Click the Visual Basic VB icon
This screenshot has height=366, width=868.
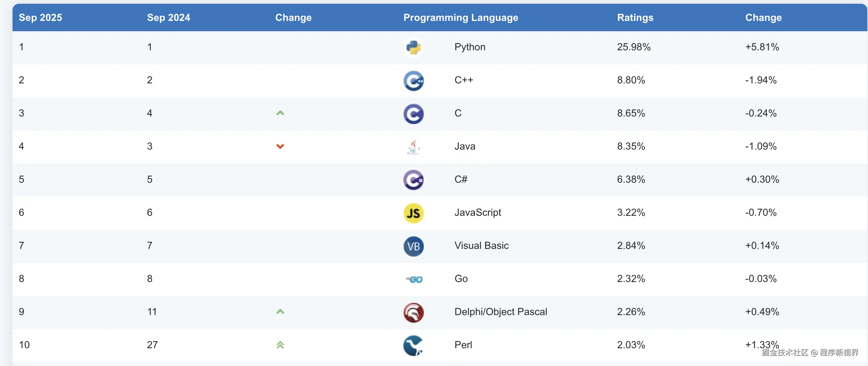[413, 246]
